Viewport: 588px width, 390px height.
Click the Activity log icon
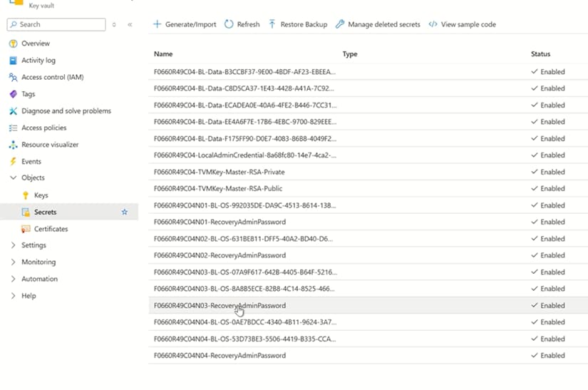click(13, 61)
